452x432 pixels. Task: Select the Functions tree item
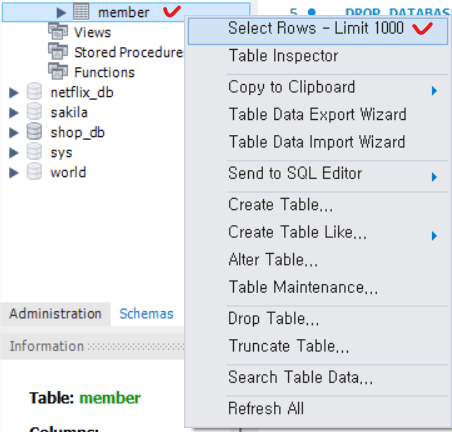click(104, 73)
